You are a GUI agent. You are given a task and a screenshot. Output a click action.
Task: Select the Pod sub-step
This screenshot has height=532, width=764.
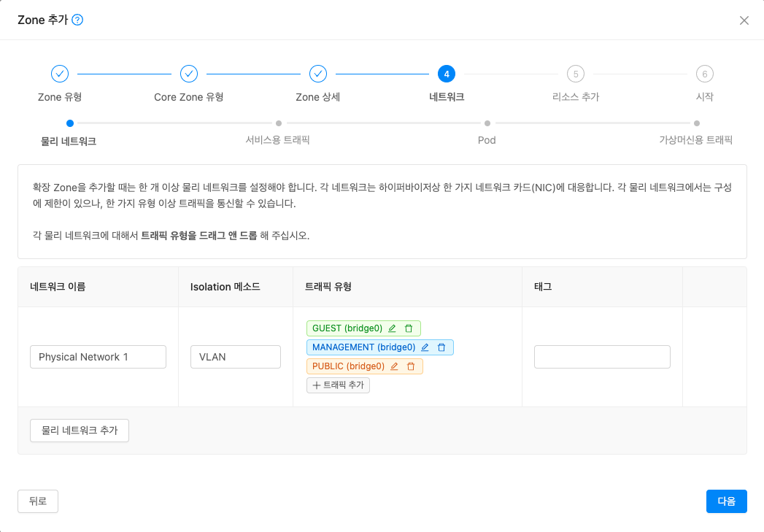[487, 124]
